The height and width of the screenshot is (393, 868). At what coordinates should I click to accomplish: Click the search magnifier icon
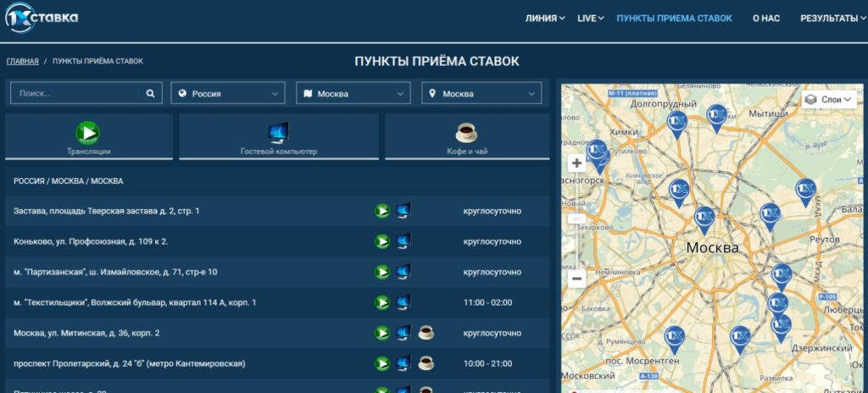click(x=151, y=94)
